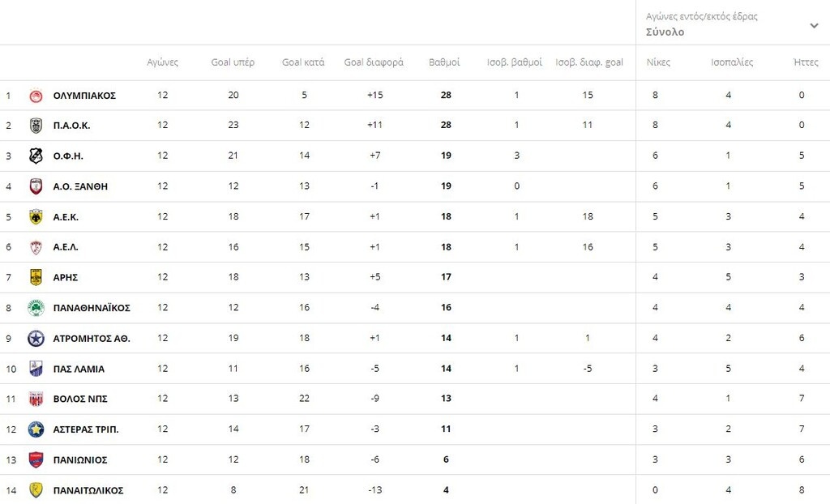Click the Α.Ε.Λ. team row name
Image resolution: width=830 pixels, height=504 pixels.
(x=66, y=247)
